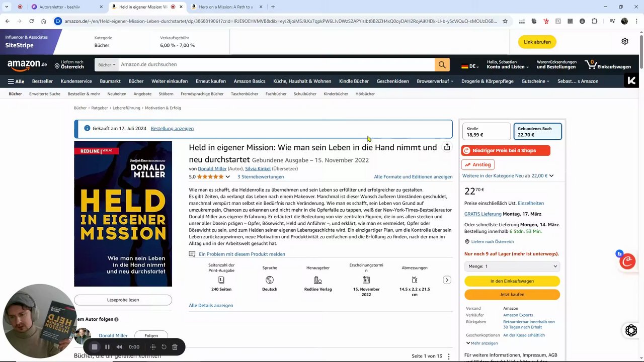The image size is (644, 362).
Task: Click the trash icon in the recorder bar
Action: click(x=175, y=347)
